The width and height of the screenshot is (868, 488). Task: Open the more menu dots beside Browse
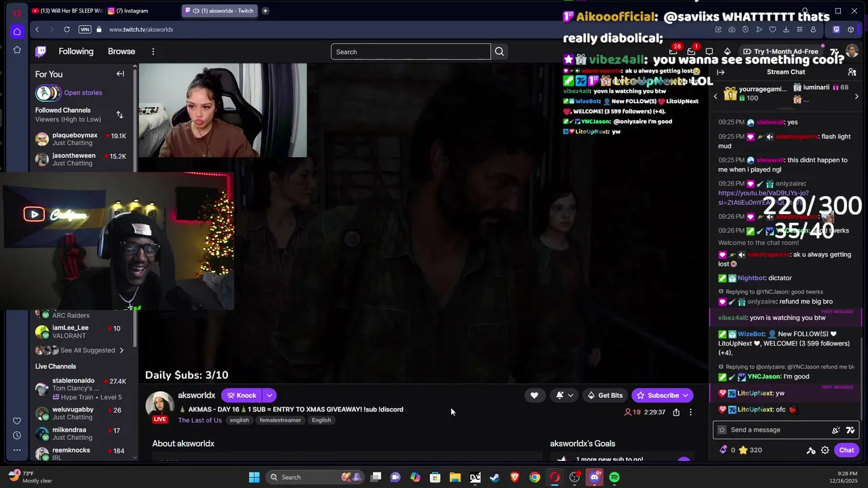click(153, 52)
